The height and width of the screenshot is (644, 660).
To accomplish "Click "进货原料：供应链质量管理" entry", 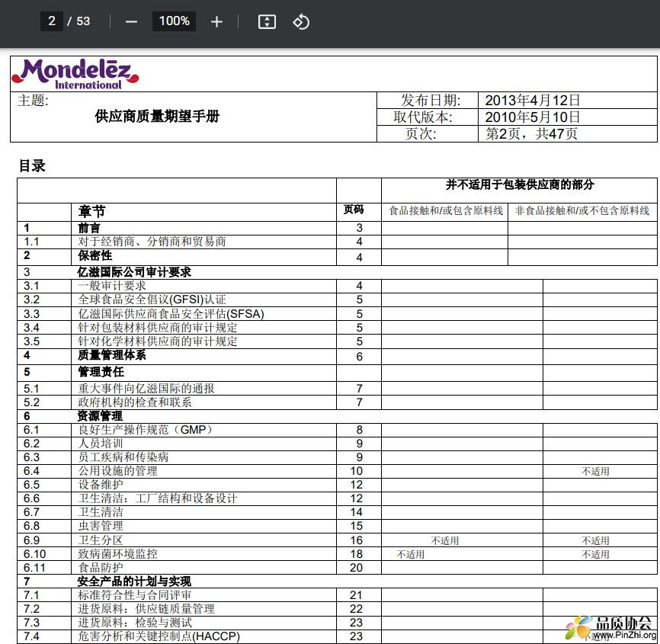I will (x=146, y=609).
